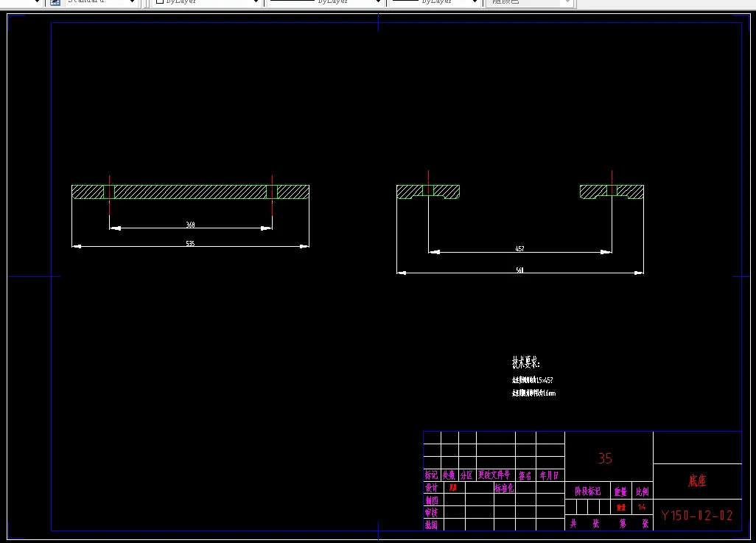Click the 标准化 label in title block
Screen dimensions: 756x543
[x=504, y=488]
